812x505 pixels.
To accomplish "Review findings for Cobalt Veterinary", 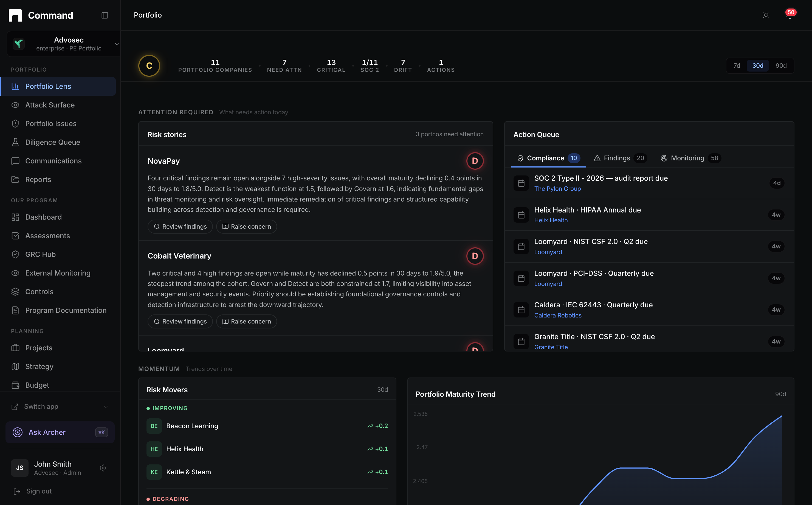I will (x=180, y=322).
